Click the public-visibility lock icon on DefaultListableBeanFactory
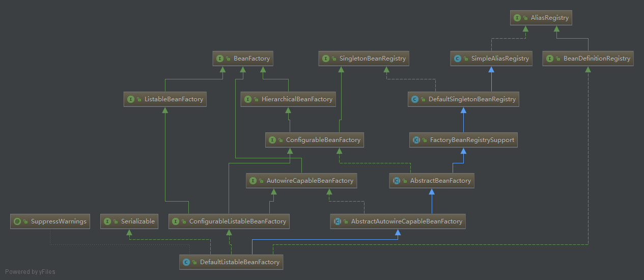 (195, 263)
